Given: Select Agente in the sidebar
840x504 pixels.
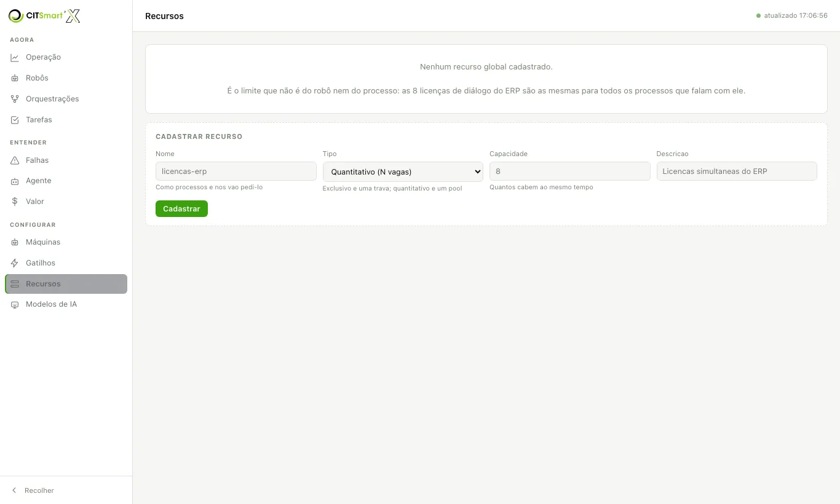Looking at the screenshot, I should click(x=66, y=181).
